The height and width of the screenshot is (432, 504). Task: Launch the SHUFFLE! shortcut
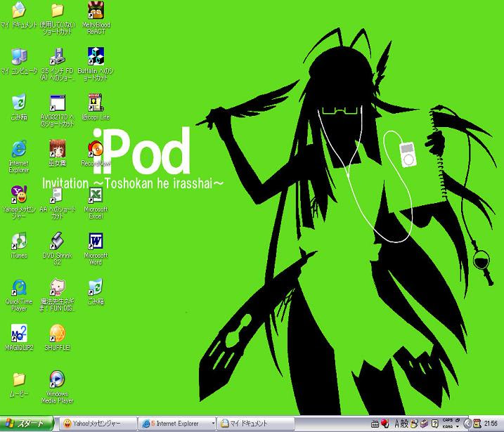58,334
